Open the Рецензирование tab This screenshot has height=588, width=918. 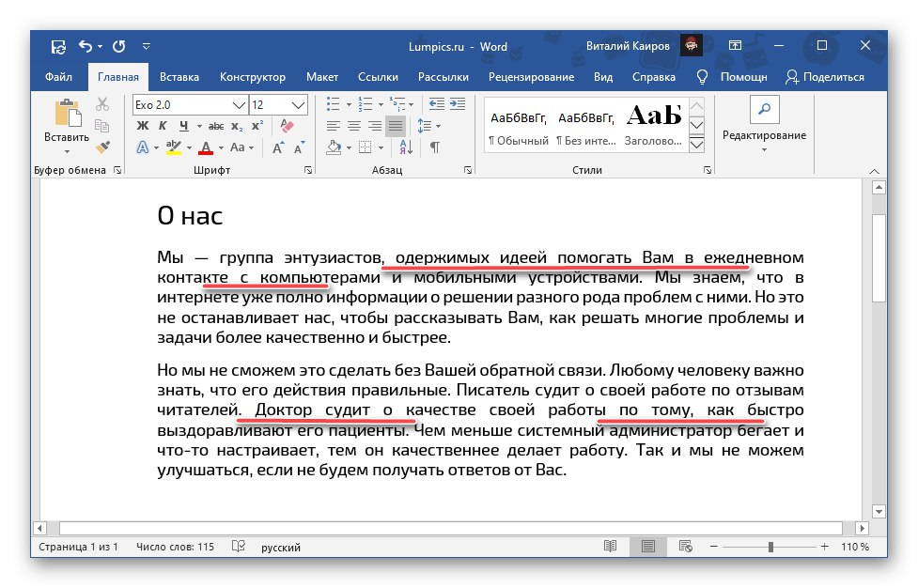pos(533,76)
